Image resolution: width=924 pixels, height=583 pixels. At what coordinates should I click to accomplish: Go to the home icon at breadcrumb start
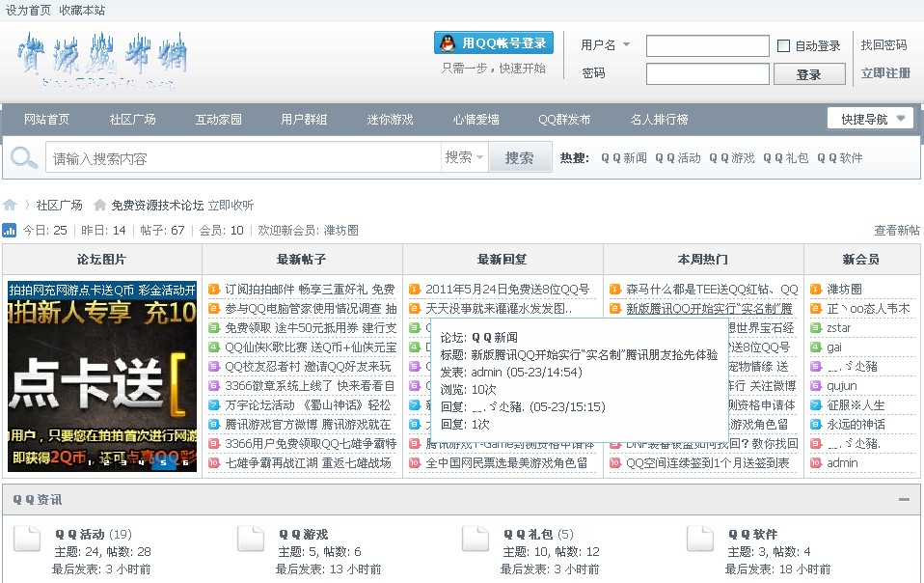pos(10,206)
